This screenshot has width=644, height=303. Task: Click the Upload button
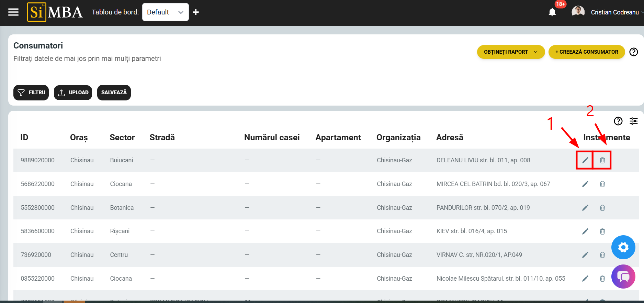73,93
